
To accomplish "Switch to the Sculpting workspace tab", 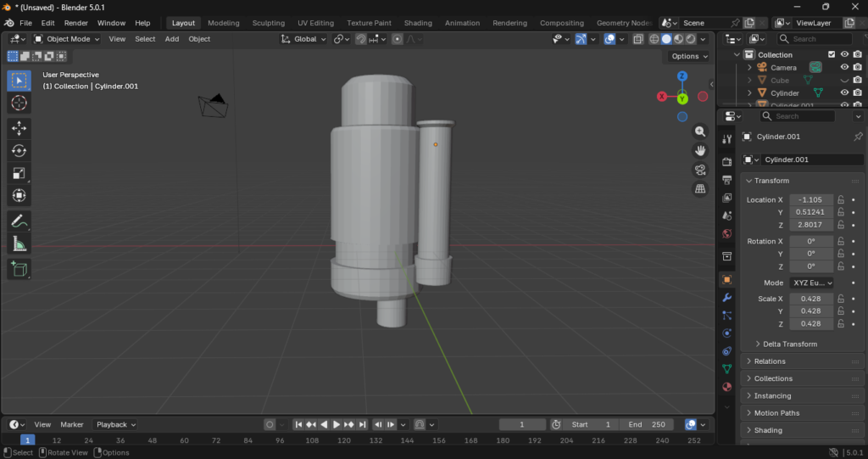I will (269, 23).
